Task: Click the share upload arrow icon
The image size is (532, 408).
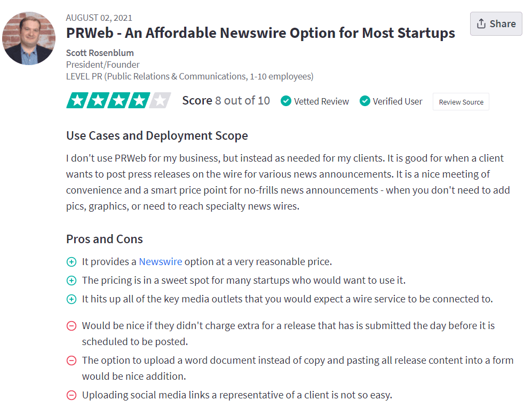Action: tap(481, 24)
